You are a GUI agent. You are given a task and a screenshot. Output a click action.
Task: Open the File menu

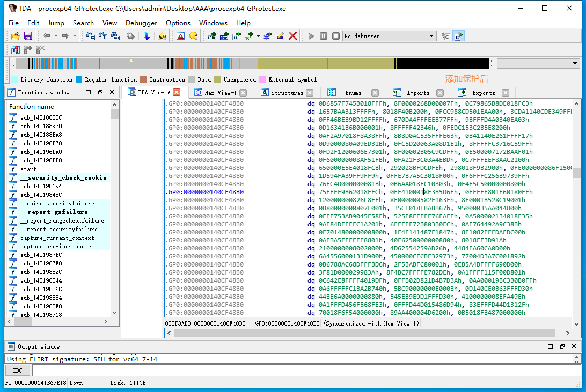point(13,23)
